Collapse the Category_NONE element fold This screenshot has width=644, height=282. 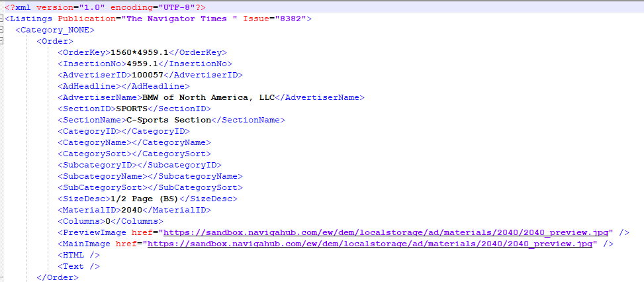(2, 30)
